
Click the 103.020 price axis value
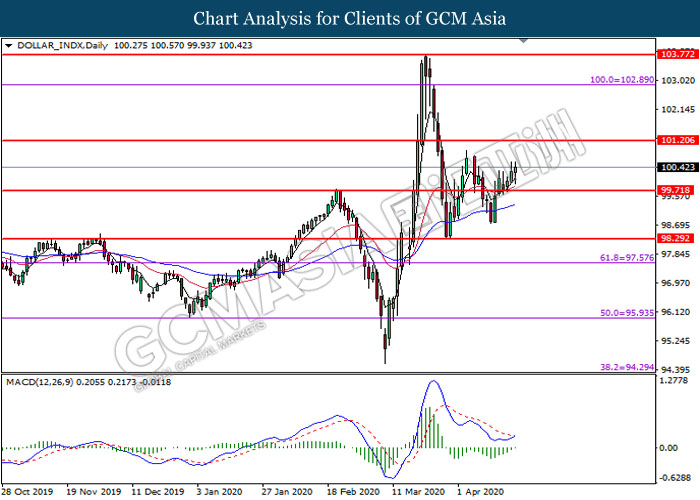click(x=678, y=80)
